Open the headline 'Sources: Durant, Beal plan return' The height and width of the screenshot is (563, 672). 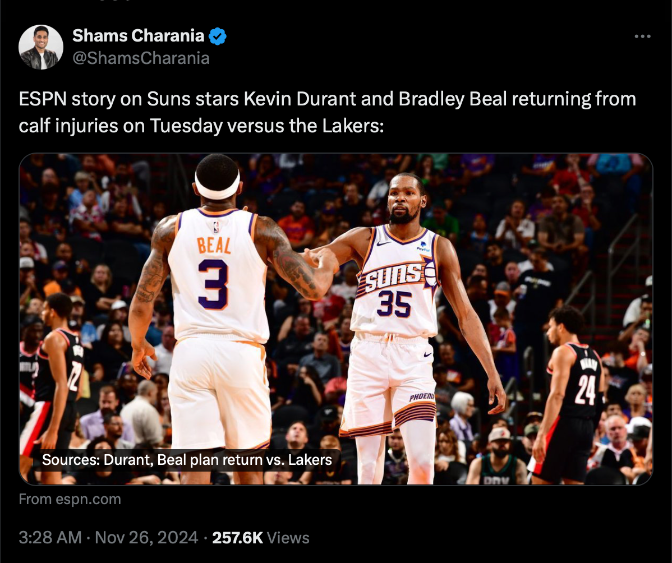click(x=186, y=460)
